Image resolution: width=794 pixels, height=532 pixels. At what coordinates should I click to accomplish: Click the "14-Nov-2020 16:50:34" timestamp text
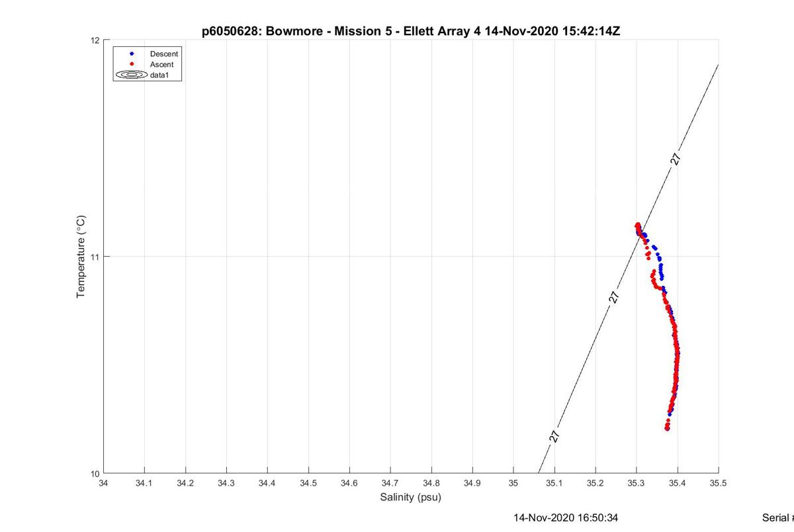[566, 517]
